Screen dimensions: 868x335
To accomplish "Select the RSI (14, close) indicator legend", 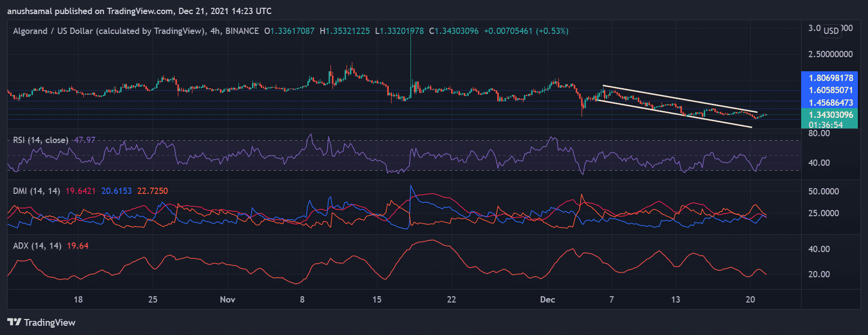I will (40, 140).
